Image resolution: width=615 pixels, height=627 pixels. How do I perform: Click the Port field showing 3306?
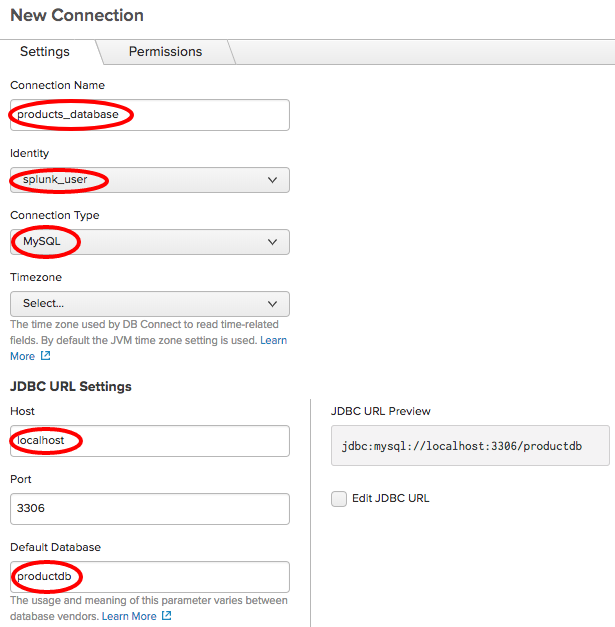(x=150, y=509)
